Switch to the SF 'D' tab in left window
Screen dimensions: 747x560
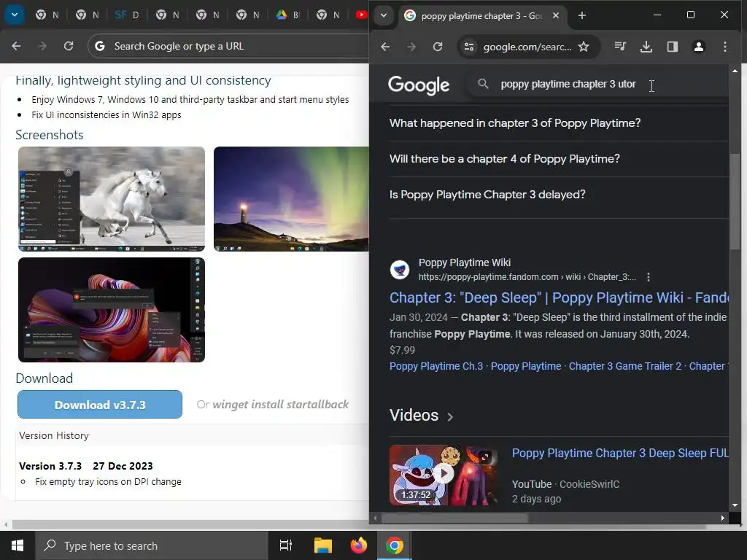(127, 15)
